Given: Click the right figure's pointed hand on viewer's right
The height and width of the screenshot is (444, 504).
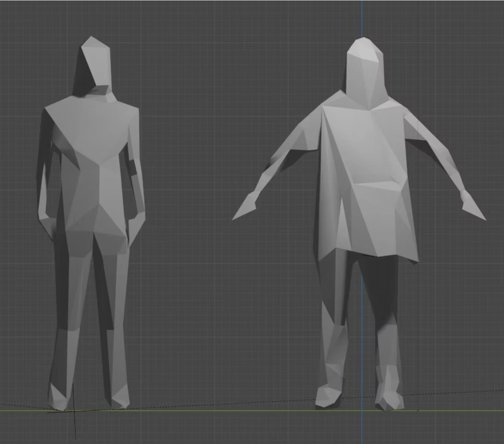Looking at the screenshot, I should [x=472, y=207].
